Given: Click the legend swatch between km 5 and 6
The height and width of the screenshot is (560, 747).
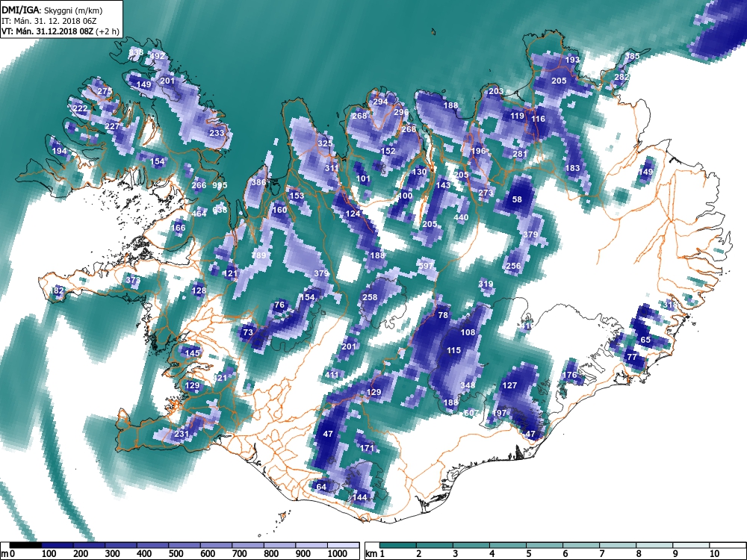Looking at the screenshot, I should tap(545, 545).
